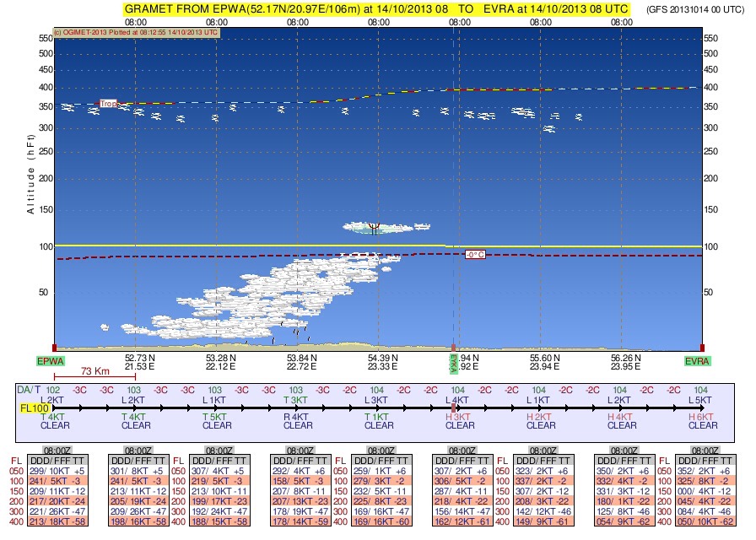The image size is (756, 540).
Task: Click the yellow FL100 flight level tag
Action: pos(34,407)
